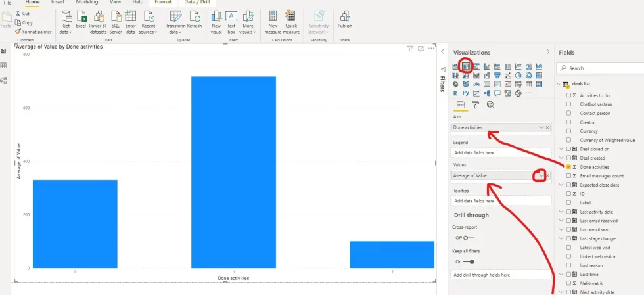The height and width of the screenshot is (295, 644).
Task: Expand the Filters pane
Action: (442, 52)
